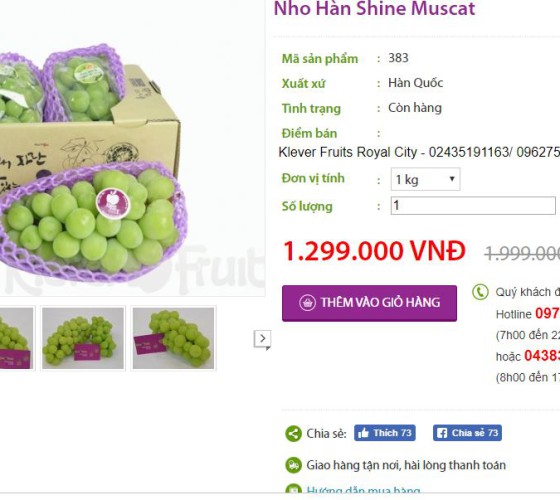Select the rightmost grape thumbnail image
Screen dimensions: 560x500
coord(174,338)
